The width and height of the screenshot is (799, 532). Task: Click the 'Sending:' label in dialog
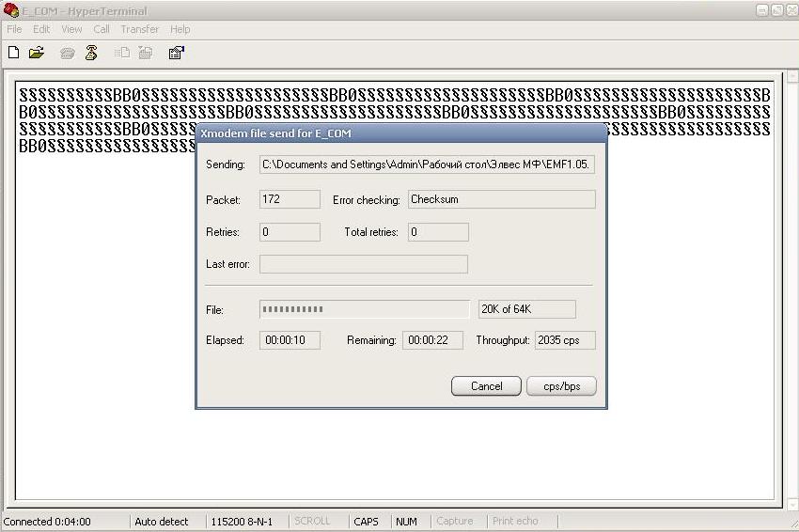click(226, 164)
